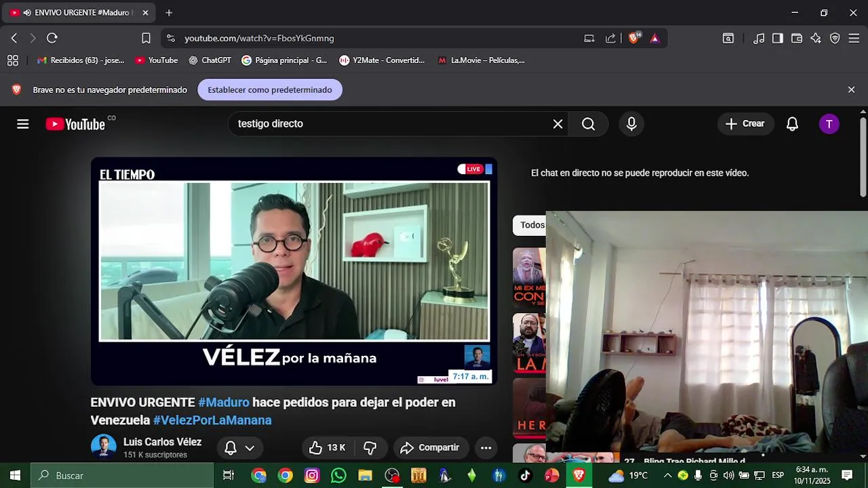Open the Brave main hamburger menu
Image resolution: width=868 pixels, height=488 pixels.
tap(854, 39)
